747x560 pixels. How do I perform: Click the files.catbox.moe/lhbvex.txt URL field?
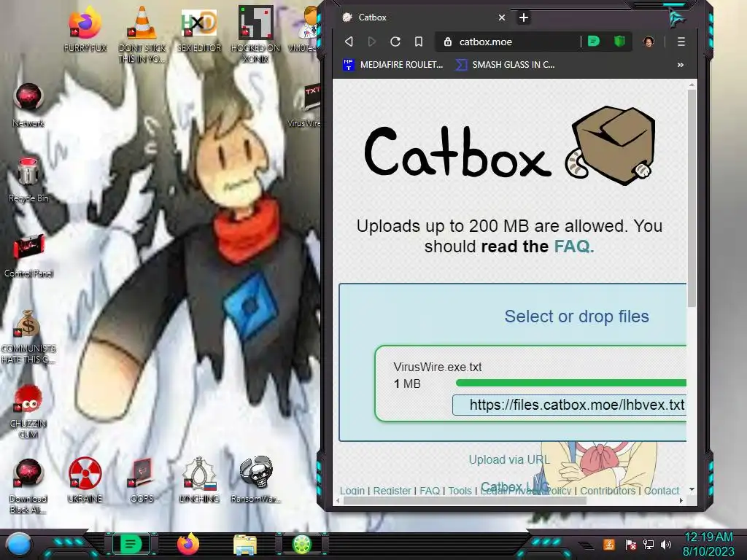569,405
